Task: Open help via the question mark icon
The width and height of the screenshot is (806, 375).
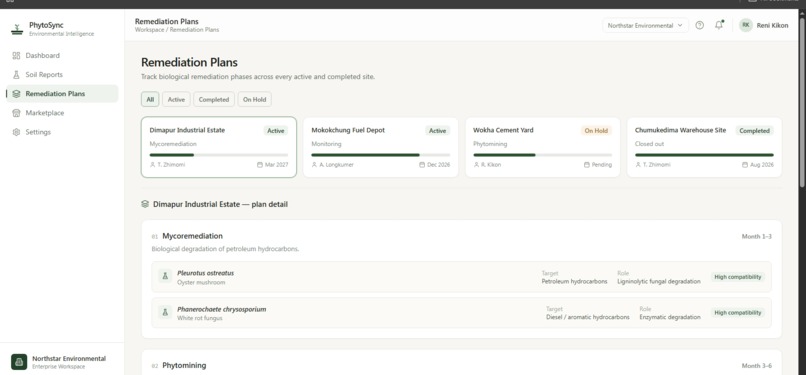Action: pyautogui.click(x=699, y=25)
